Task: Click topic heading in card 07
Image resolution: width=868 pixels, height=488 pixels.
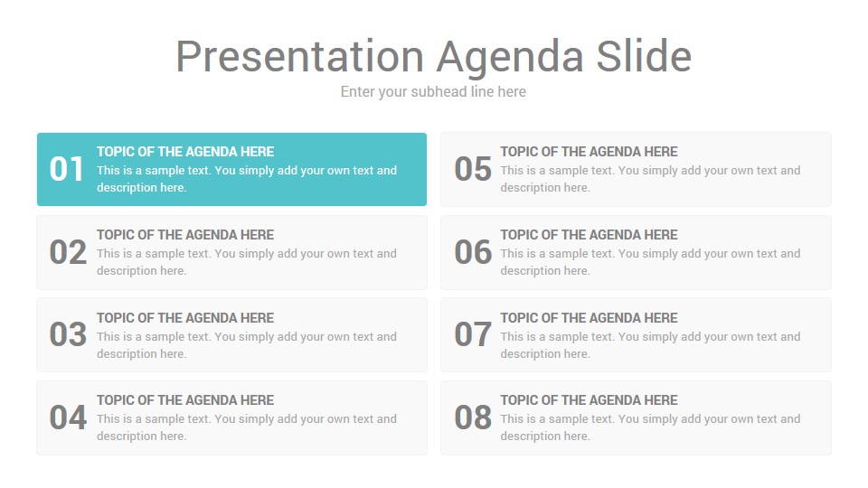Action: [589, 318]
